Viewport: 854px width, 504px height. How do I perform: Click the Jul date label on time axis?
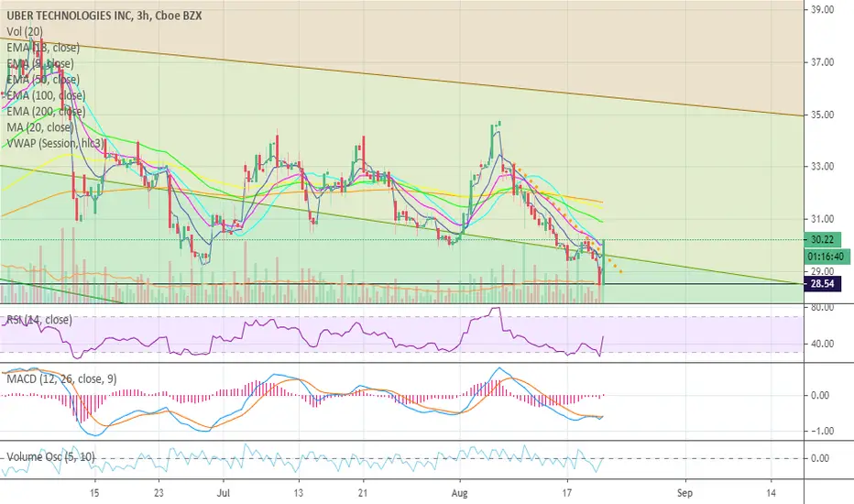pos(224,493)
